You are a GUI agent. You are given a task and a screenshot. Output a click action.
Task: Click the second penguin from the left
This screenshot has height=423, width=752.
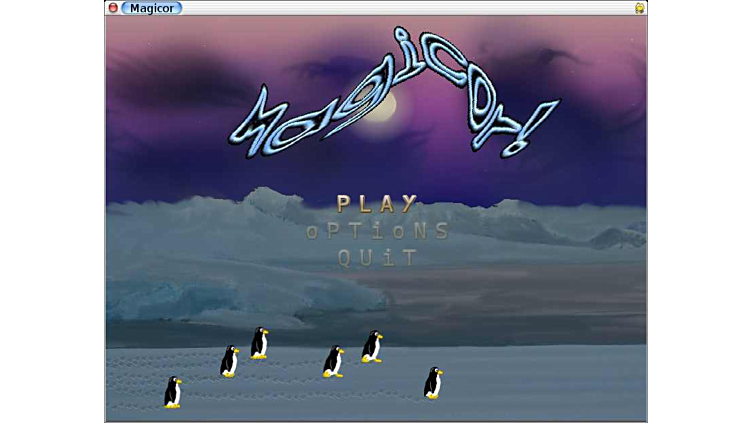coord(229,361)
